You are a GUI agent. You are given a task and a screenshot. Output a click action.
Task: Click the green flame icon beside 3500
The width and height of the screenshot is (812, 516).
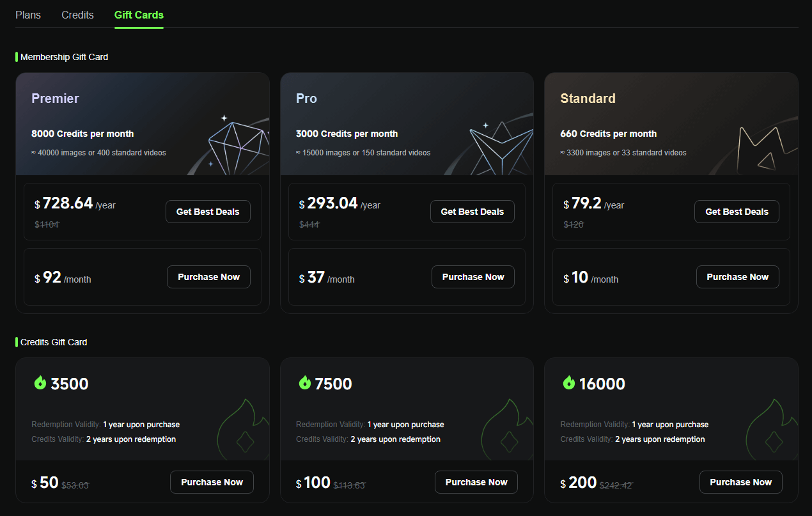tap(40, 383)
